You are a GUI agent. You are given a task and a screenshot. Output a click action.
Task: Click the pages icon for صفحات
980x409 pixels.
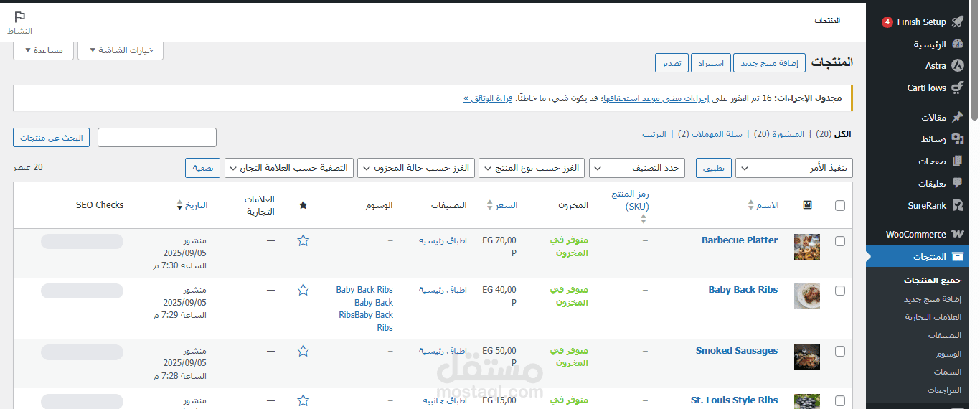(958, 161)
